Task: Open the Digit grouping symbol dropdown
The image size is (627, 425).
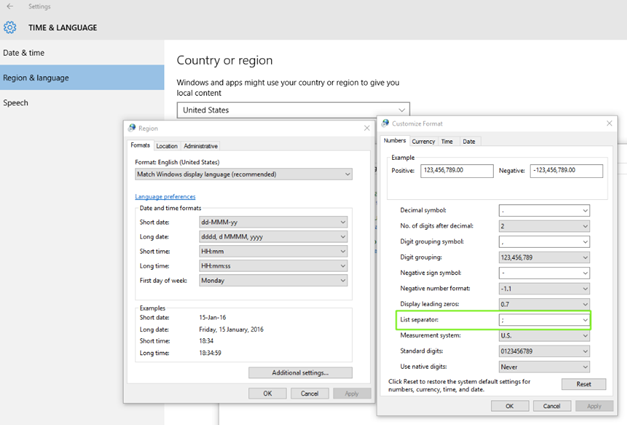Action: (x=544, y=242)
